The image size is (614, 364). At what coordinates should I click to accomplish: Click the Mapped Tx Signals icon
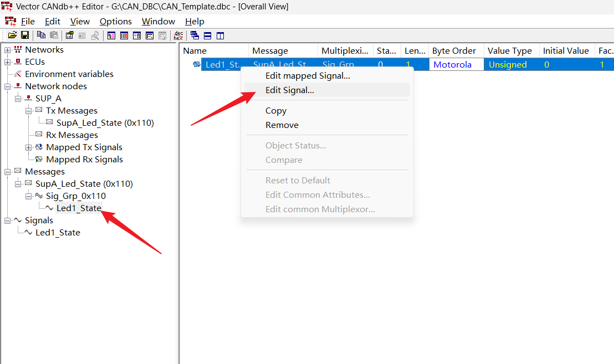pos(39,147)
